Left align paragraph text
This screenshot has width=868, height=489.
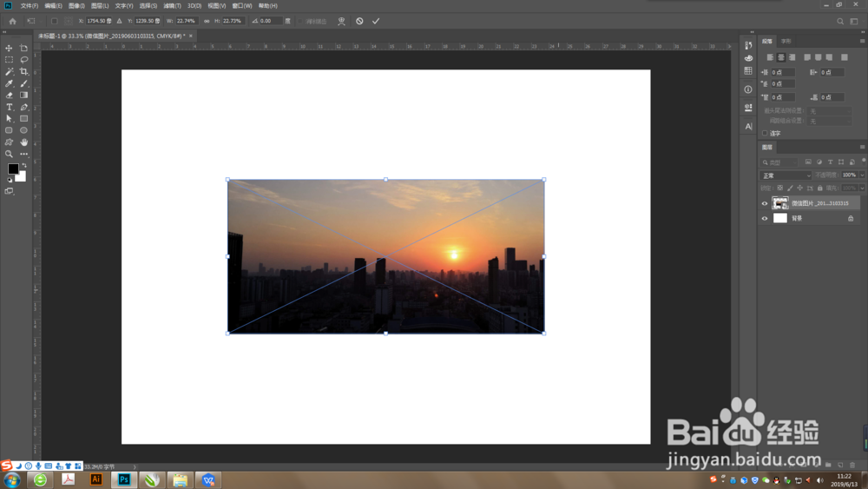click(x=770, y=57)
